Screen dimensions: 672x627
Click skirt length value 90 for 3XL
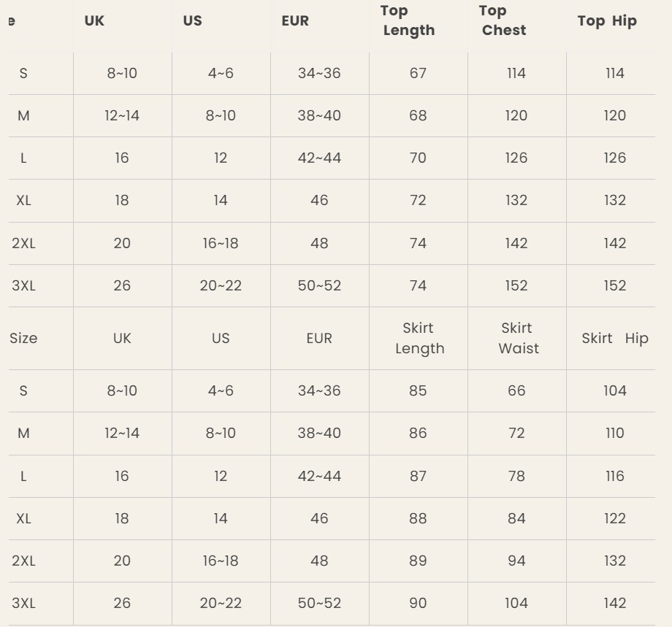point(418,603)
